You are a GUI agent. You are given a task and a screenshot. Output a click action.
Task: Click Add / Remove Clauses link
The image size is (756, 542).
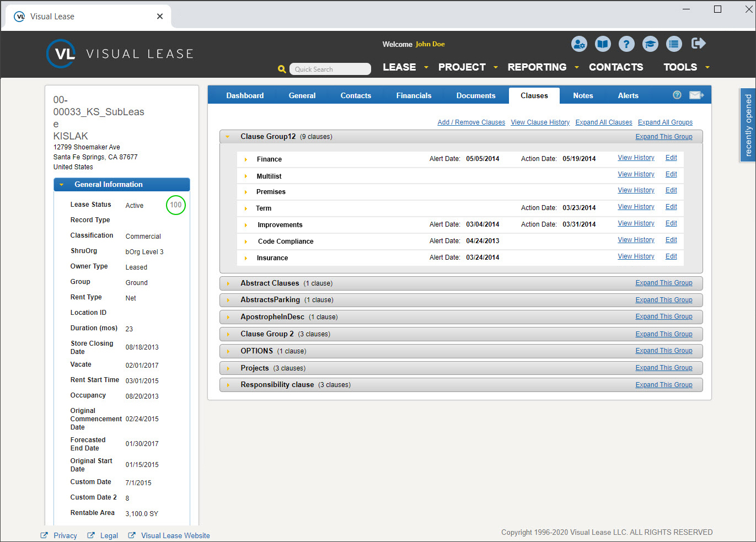click(x=471, y=122)
